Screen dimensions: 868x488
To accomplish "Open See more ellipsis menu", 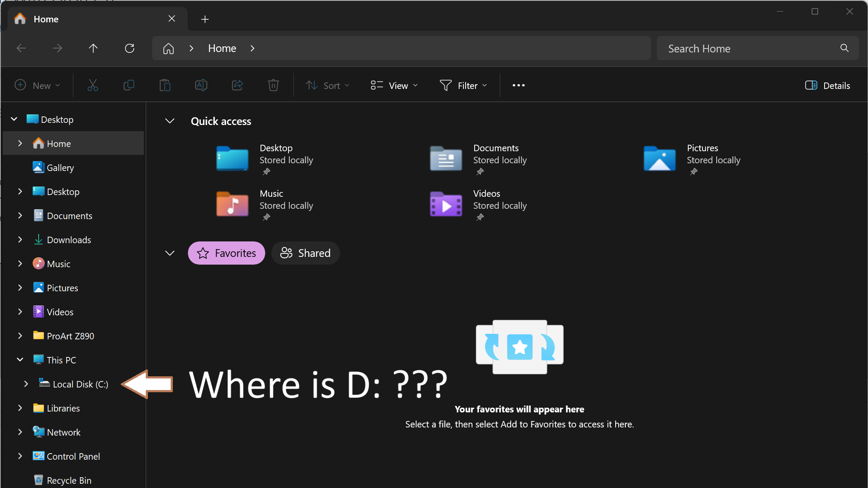I will coord(518,85).
